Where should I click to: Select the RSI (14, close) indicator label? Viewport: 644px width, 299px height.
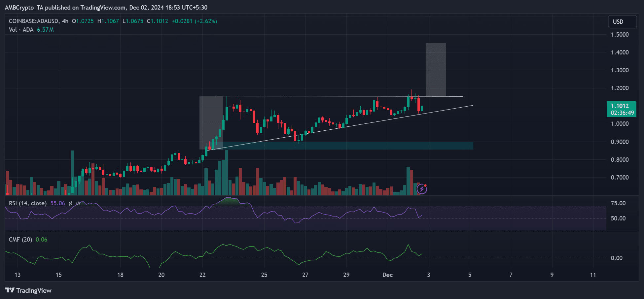point(28,203)
